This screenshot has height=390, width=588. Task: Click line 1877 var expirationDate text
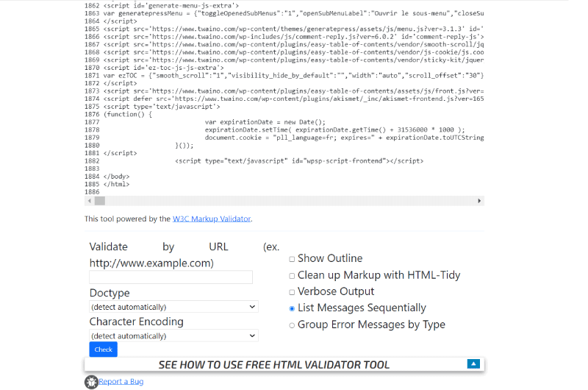(x=265, y=122)
